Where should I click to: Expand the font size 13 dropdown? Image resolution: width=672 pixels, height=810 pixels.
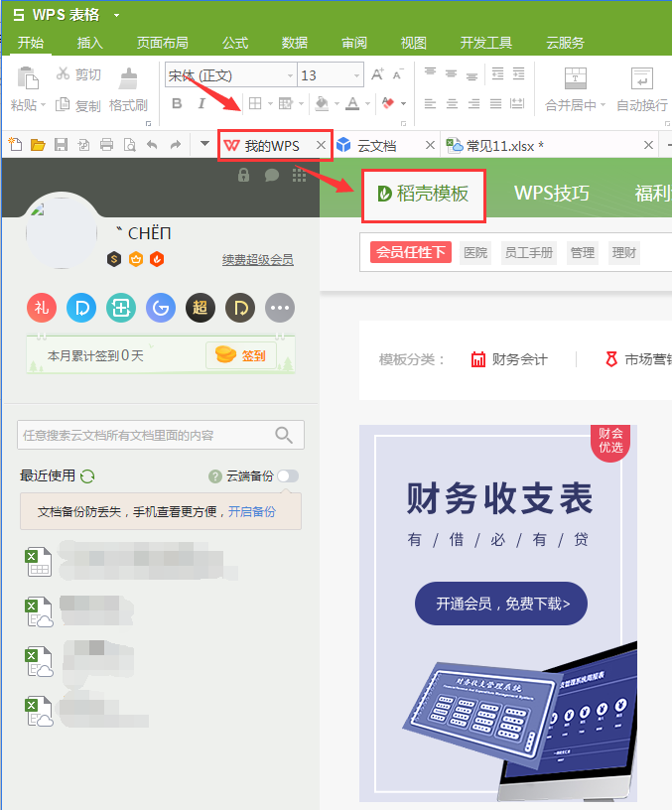click(356, 75)
